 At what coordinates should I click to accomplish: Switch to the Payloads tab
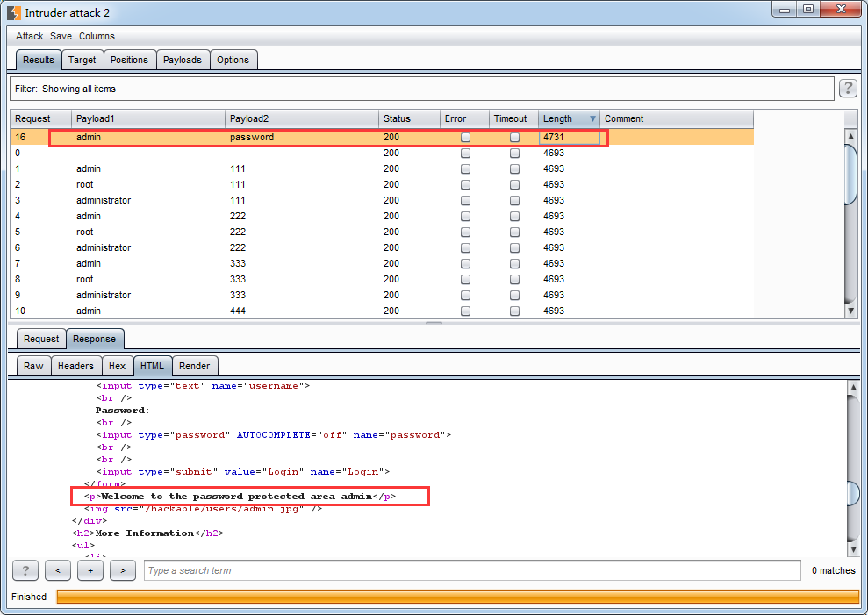tap(183, 60)
